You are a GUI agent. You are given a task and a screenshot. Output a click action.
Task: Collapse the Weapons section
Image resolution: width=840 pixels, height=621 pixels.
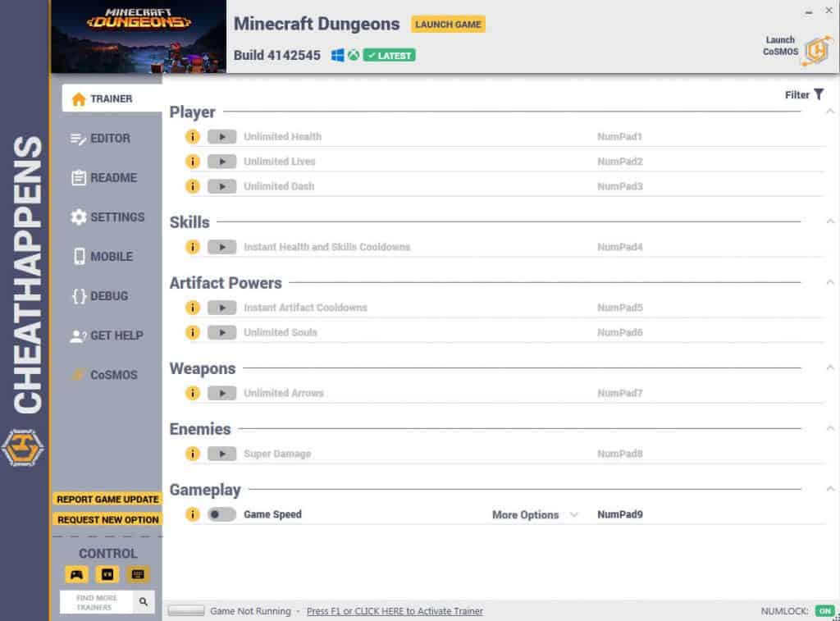click(828, 365)
